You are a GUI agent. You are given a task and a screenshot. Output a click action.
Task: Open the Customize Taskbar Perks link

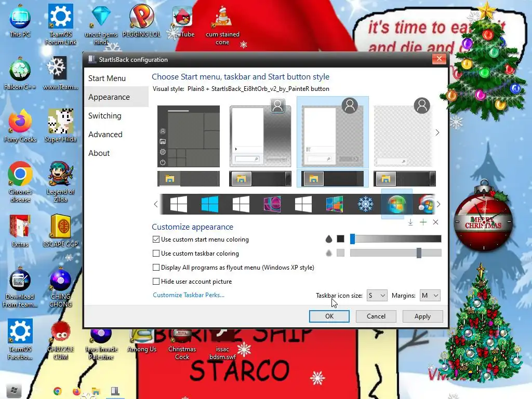(188, 295)
